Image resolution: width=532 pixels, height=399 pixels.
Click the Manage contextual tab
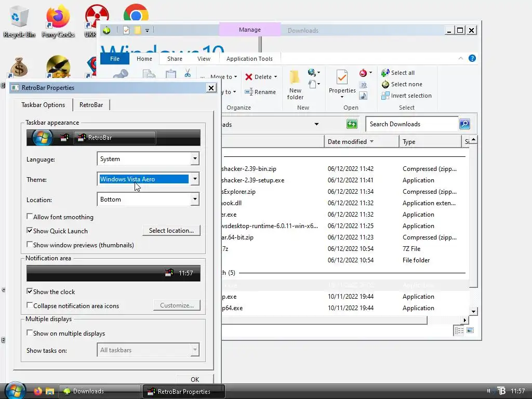coord(250,30)
